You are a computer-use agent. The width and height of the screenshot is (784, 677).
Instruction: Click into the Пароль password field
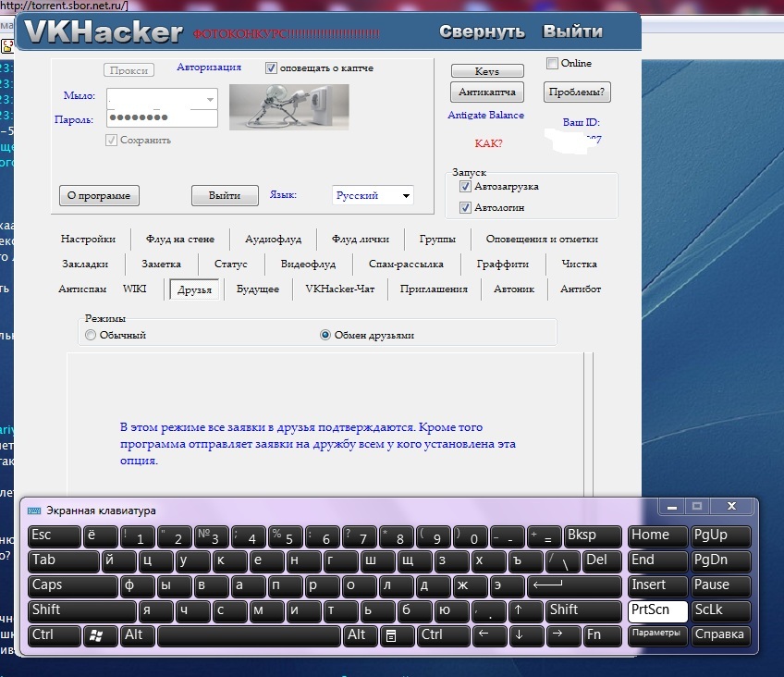tap(162, 118)
